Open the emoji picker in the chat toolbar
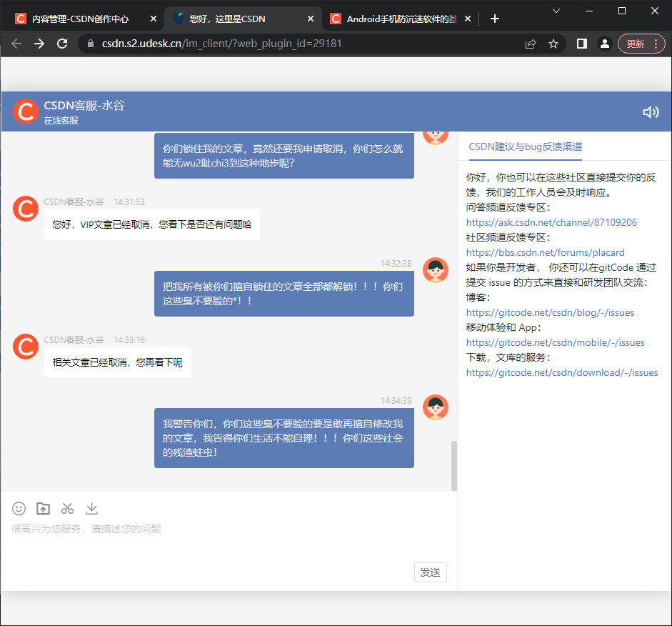 19,508
